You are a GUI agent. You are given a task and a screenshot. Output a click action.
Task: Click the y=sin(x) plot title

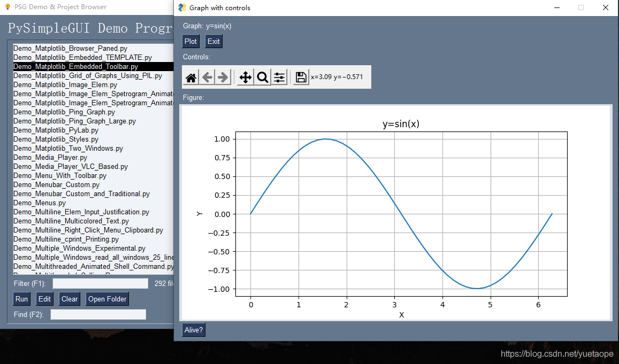click(x=401, y=124)
